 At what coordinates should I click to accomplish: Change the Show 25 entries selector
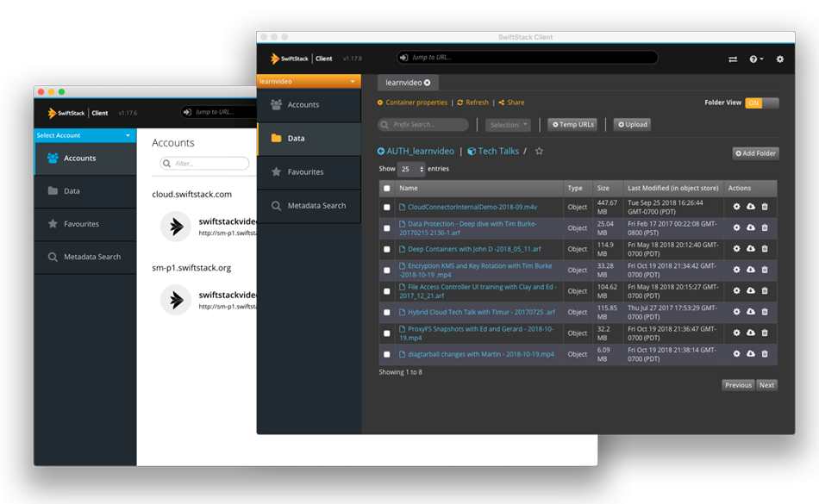point(411,169)
